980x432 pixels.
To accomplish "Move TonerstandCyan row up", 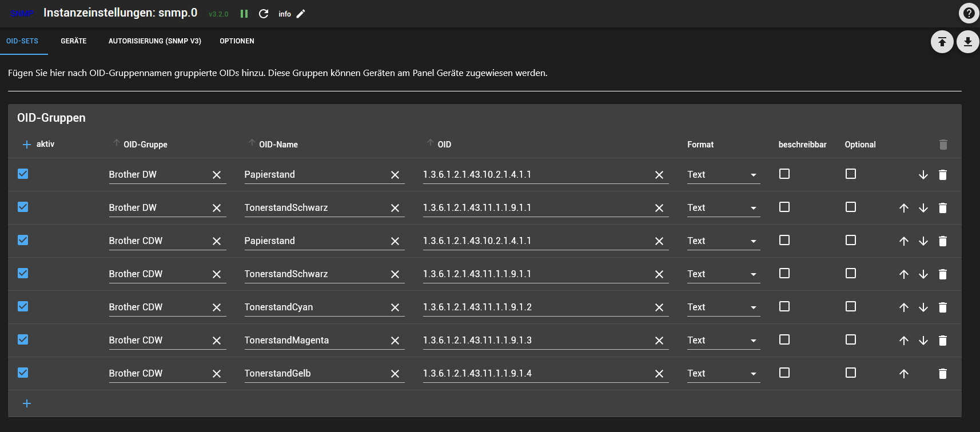I will [x=903, y=307].
